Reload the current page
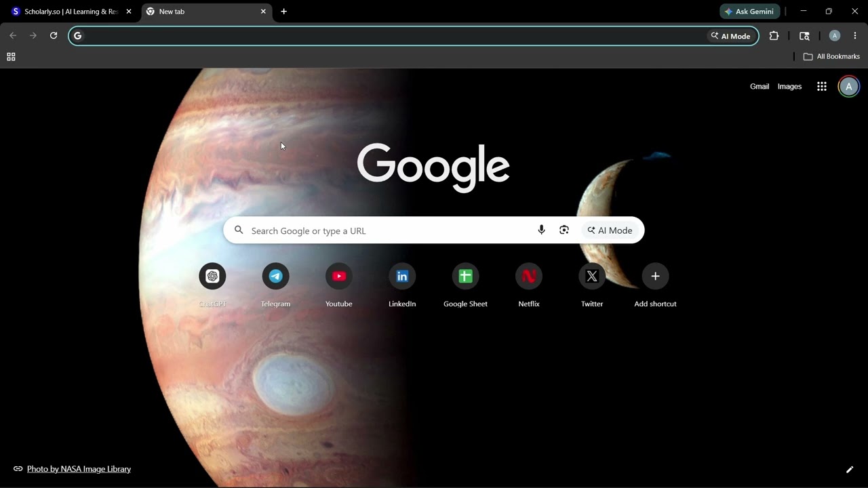 pos(54,35)
